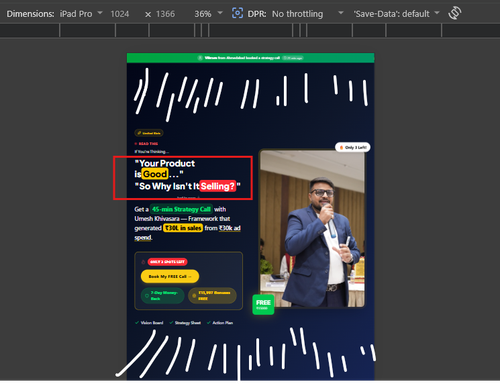
Task: Edit the viewport height field showing 1366
Action: click(x=165, y=14)
